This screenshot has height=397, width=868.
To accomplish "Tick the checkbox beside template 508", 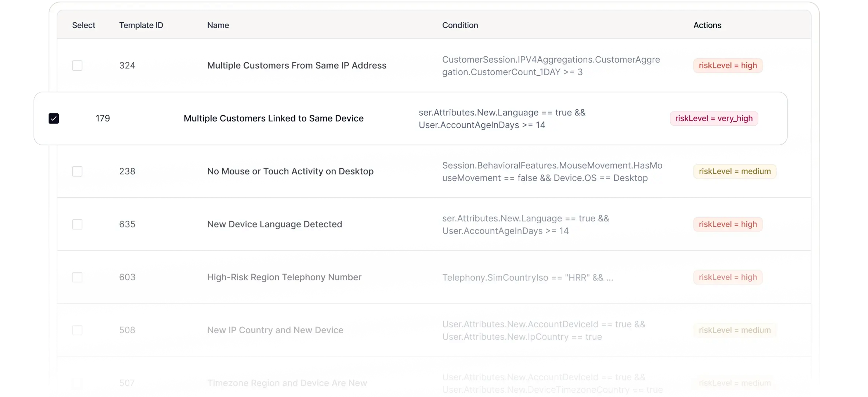I will pyautogui.click(x=77, y=330).
